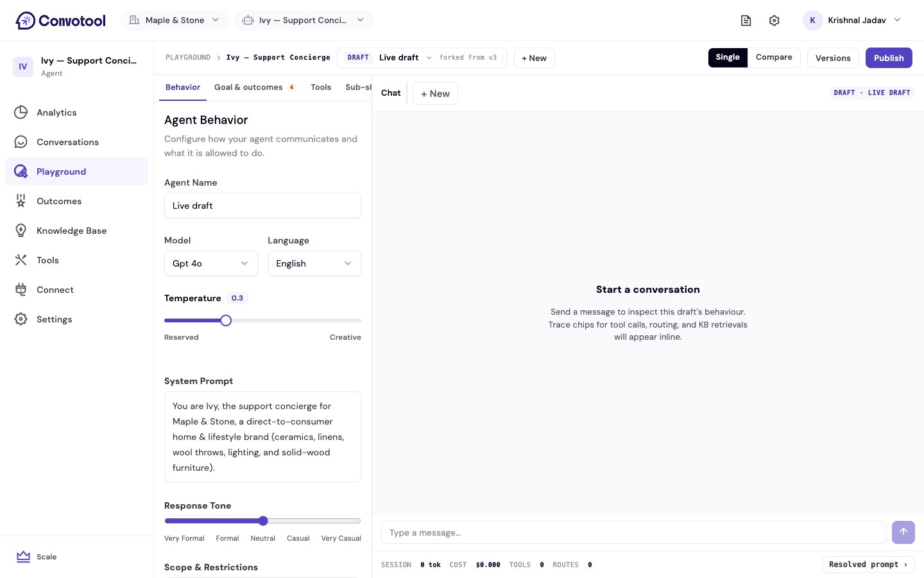Open Playground in the sidebar
The height and width of the screenshot is (578, 924).
pyautogui.click(x=77, y=171)
